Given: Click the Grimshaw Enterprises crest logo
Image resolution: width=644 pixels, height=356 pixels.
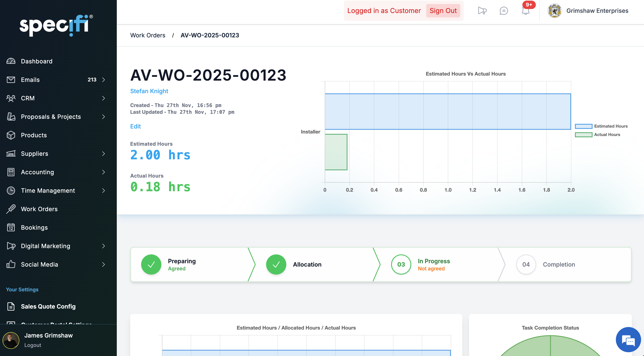Looking at the screenshot, I should click(555, 10).
